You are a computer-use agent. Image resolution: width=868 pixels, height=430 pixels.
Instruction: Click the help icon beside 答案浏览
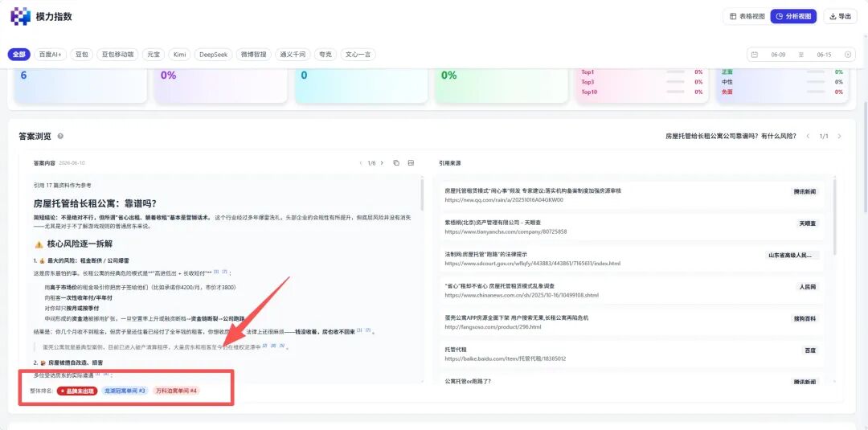(x=59, y=136)
